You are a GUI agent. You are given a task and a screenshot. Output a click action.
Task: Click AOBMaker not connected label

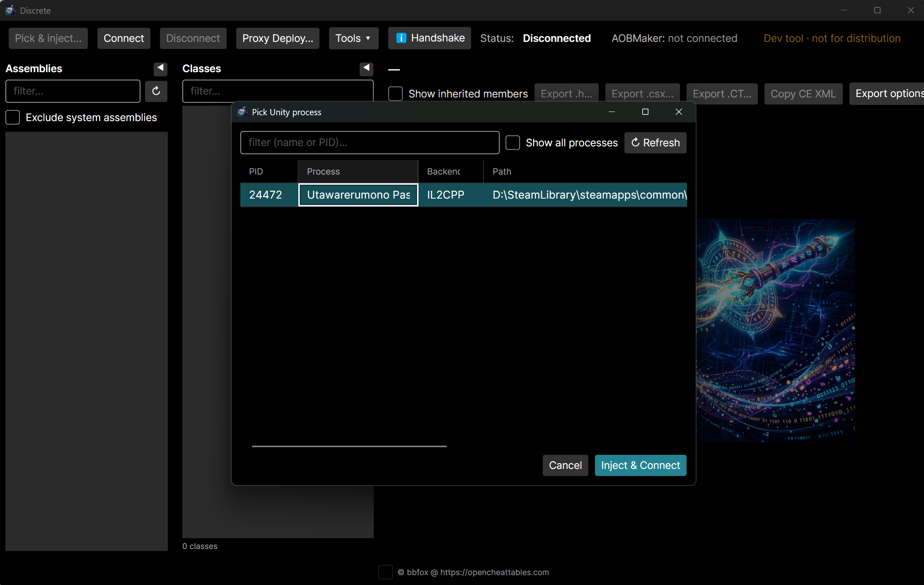tap(674, 38)
